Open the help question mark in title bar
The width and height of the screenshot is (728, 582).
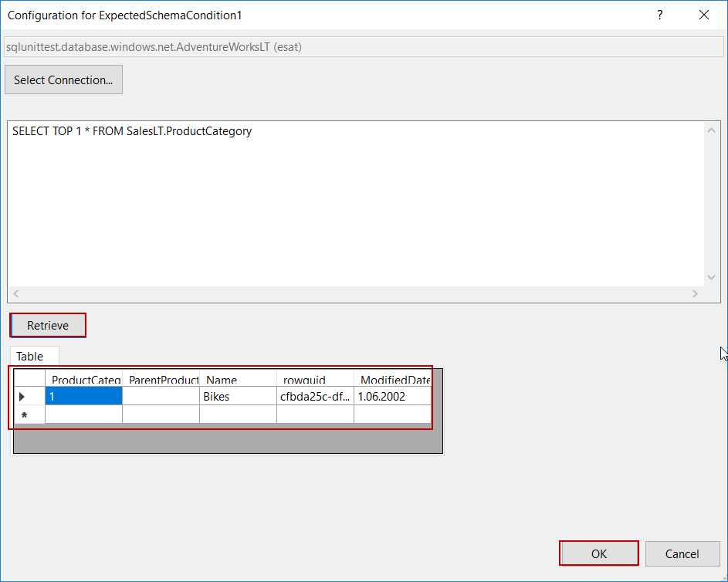pos(659,15)
